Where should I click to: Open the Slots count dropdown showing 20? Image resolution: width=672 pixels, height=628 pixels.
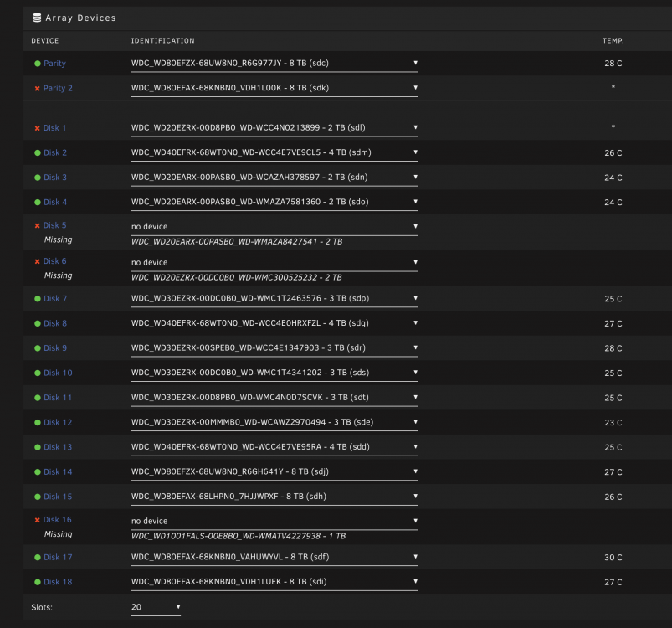coord(156,607)
